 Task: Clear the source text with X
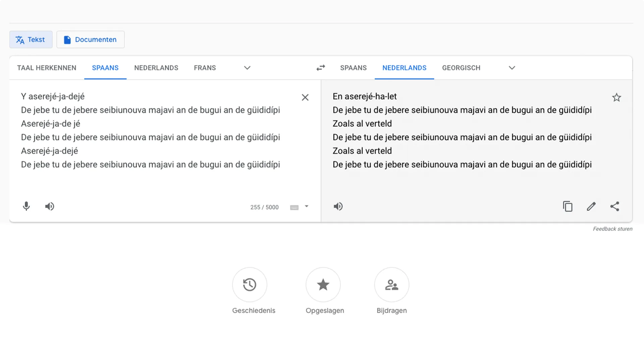[305, 98]
